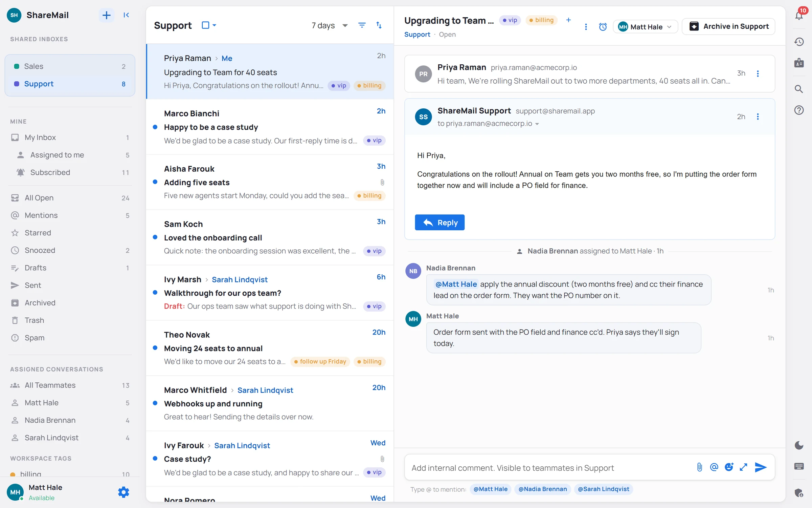
Task: Click the Reply button
Action: click(x=439, y=223)
